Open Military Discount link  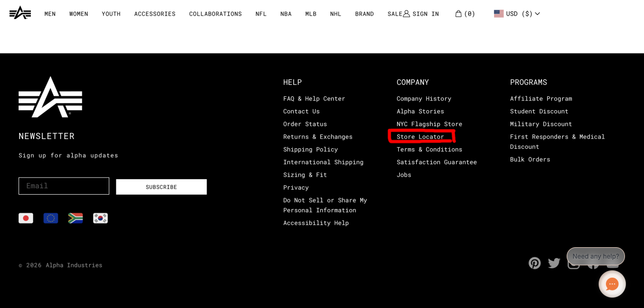tap(541, 124)
